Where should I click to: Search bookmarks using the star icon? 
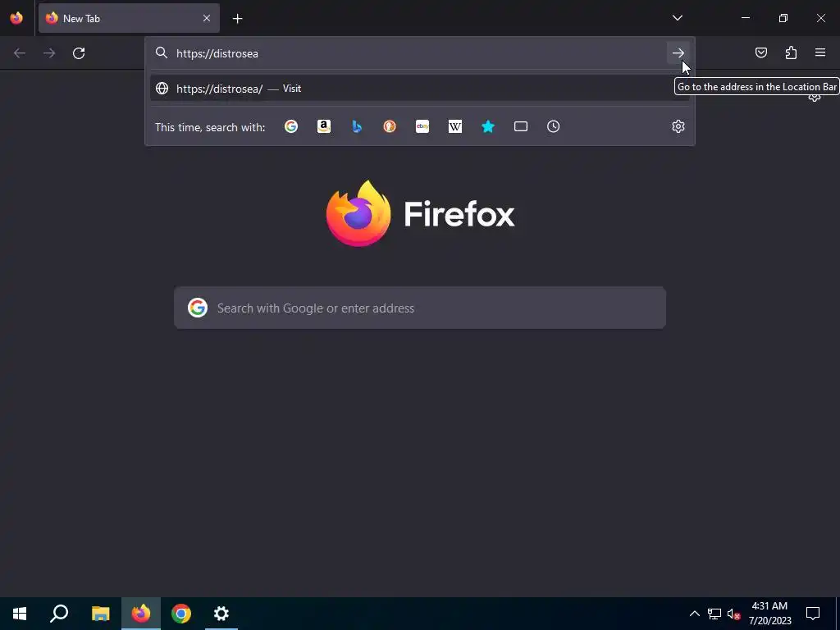click(x=488, y=126)
